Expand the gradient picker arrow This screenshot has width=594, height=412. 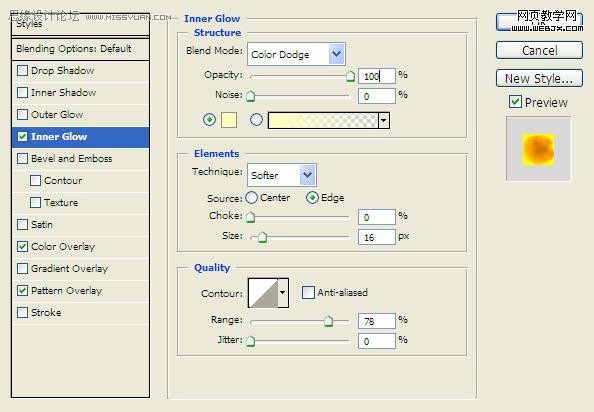click(x=384, y=120)
